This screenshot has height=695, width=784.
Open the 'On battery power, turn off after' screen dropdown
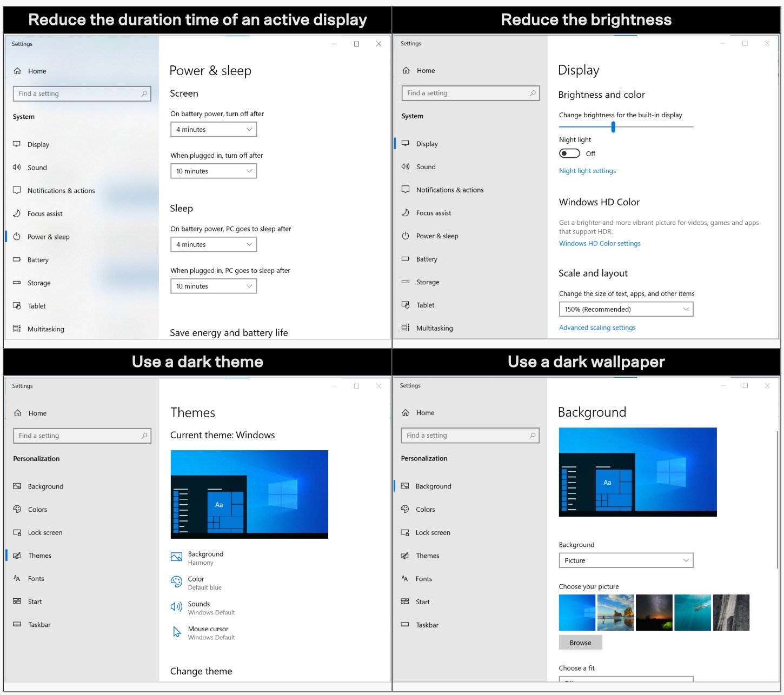tap(214, 130)
